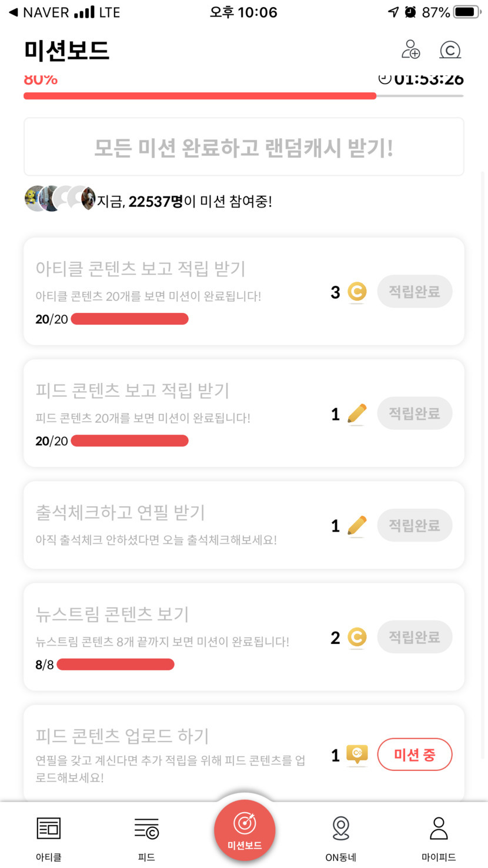Return to NAVER via the back arrow
This screenshot has height=868, width=488.
click(13, 12)
